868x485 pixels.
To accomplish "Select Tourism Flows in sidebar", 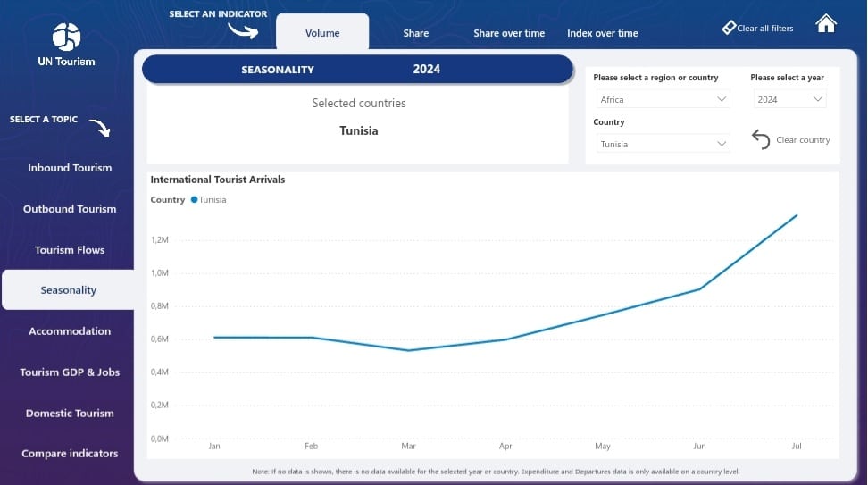I will [70, 250].
